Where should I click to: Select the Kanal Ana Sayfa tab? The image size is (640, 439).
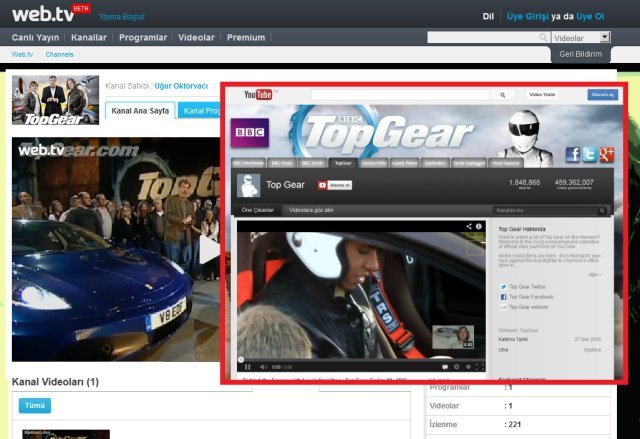[x=140, y=111]
